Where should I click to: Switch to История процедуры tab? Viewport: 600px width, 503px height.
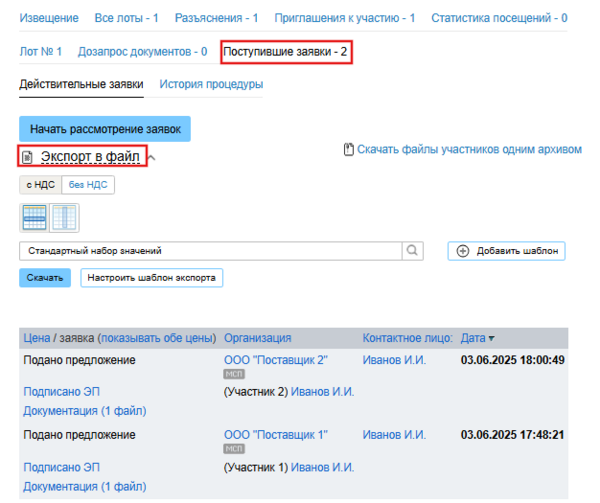tap(211, 84)
